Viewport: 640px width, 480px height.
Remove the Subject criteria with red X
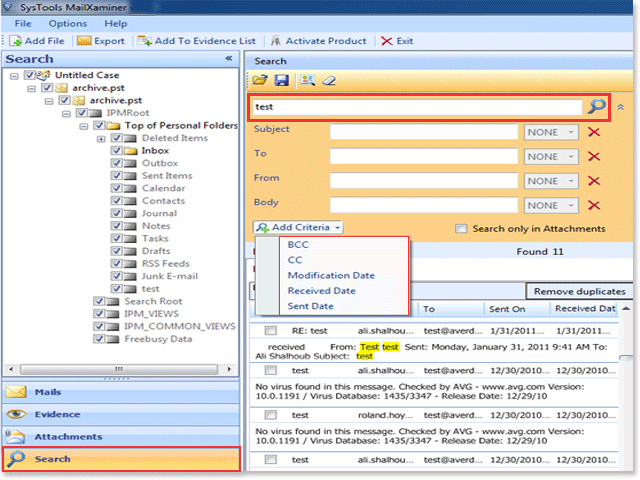[594, 132]
